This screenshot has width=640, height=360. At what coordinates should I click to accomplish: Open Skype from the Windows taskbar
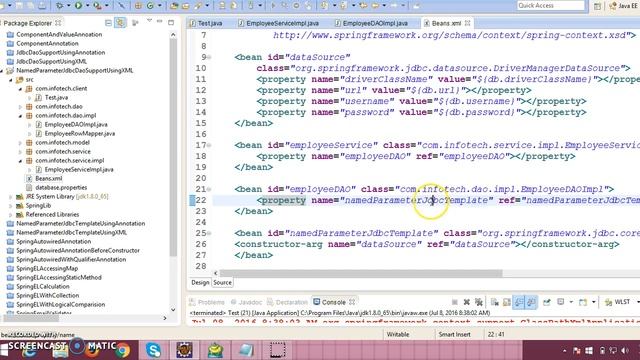pyautogui.click(x=153, y=350)
